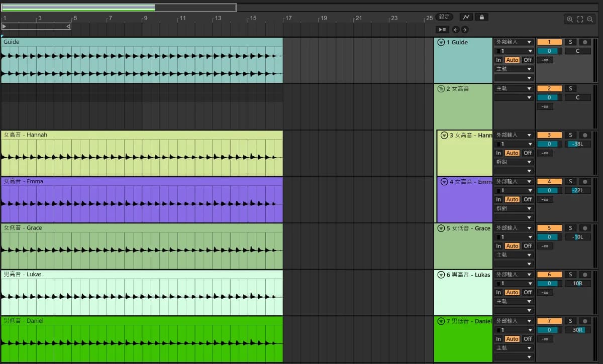603x364 pixels.
Task: Zoom out using the magnifier minus icon
Action: [590, 19]
